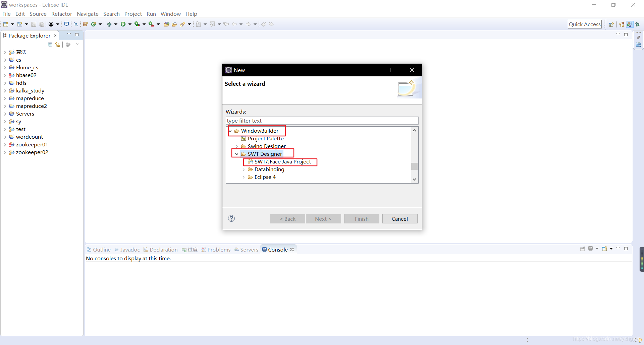The width and height of the screenshot is (644, 345).
Task: Open the Navigate menu
Action: pos(88,14)
